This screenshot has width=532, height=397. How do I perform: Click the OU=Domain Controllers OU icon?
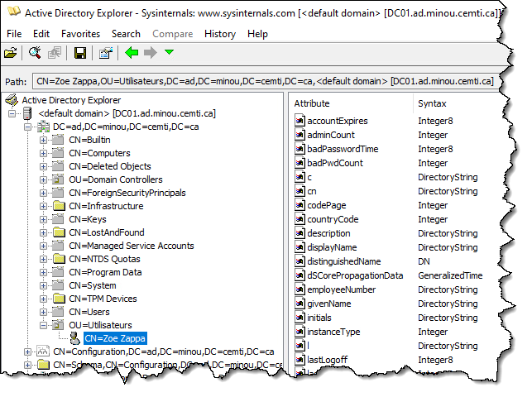point(59,179)
